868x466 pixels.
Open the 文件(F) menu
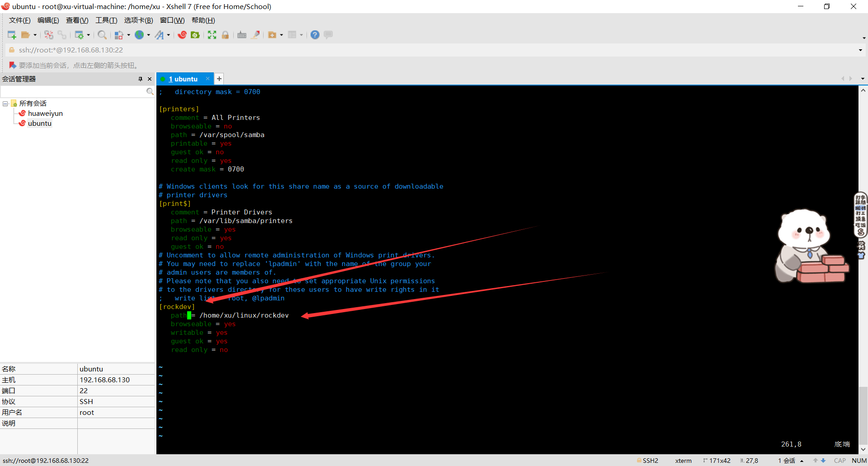point(19,20)
